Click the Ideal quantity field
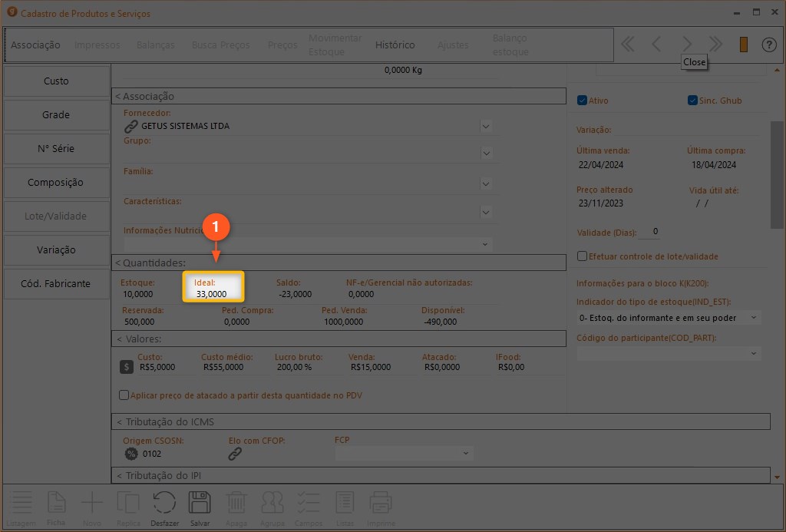The height and width of the screenshot is (532, 786). coord(213,294)
